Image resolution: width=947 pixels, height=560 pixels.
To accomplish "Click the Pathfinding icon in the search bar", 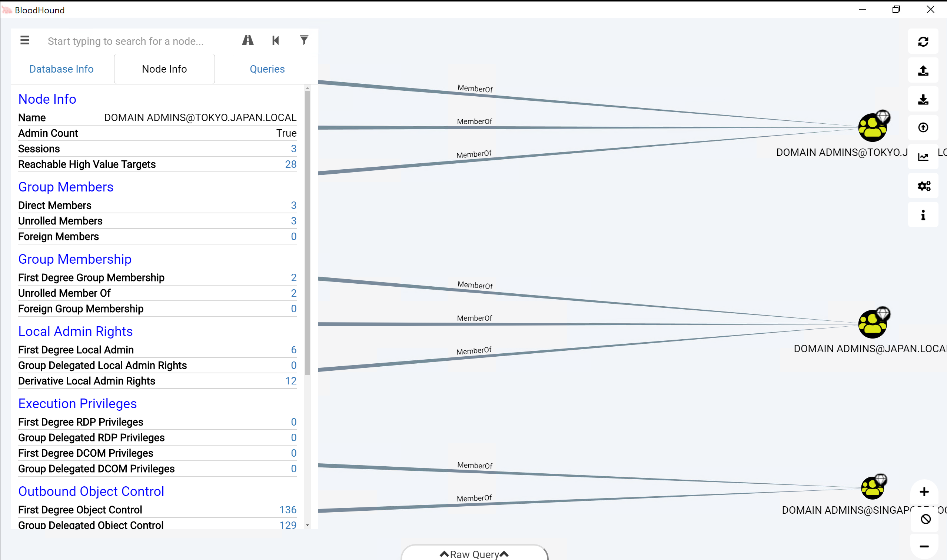I will tap(247, 40).
